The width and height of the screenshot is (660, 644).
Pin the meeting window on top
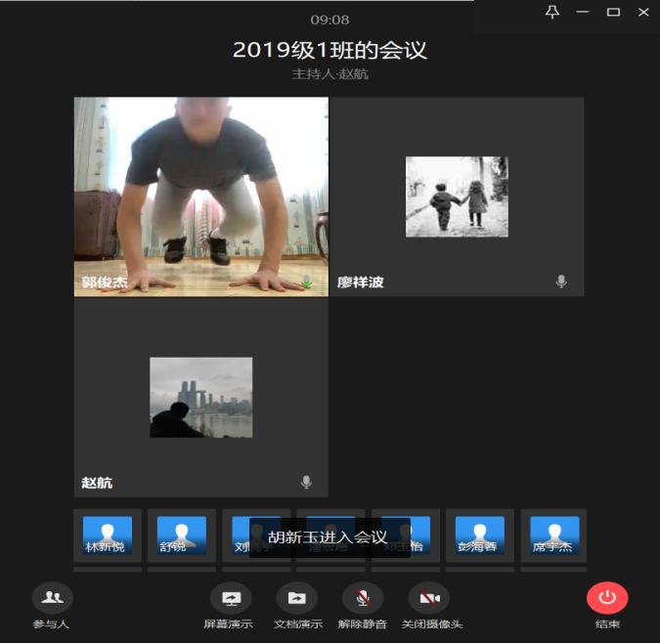552,12
